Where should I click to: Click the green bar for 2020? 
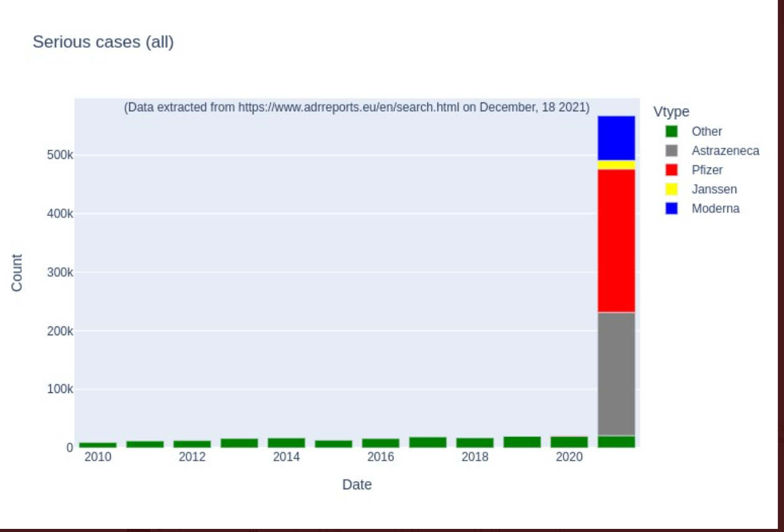[x=569, y=442]
